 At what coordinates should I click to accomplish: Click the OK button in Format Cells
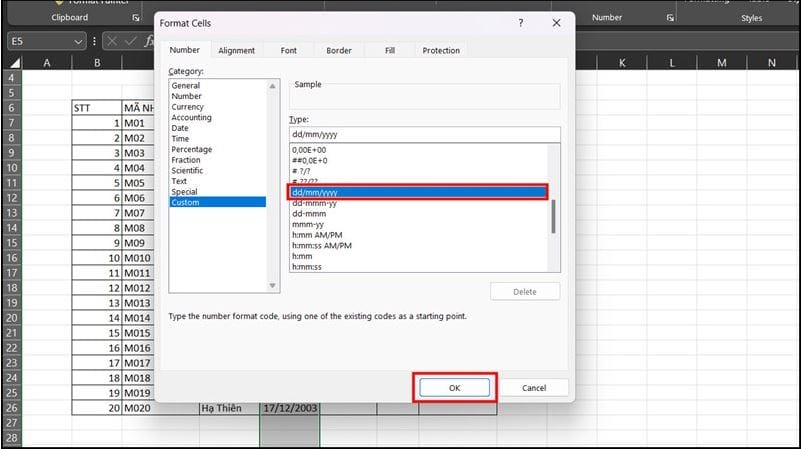pyautogui.click(x=454, y=388)
